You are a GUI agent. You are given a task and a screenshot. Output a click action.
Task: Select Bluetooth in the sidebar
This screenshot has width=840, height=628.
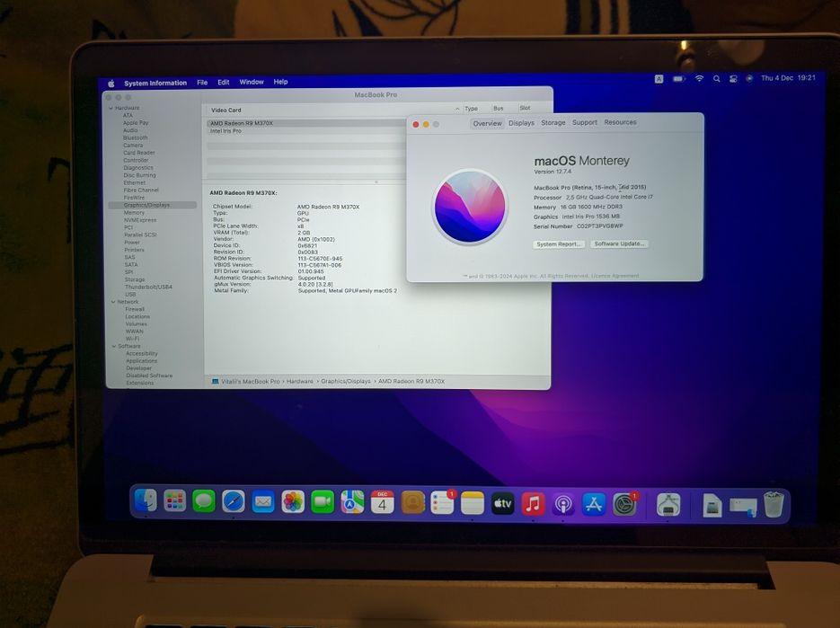coord(135,137)
